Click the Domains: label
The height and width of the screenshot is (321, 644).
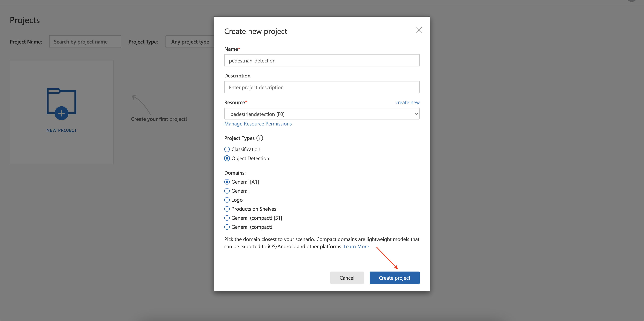(x=235, y=173)
